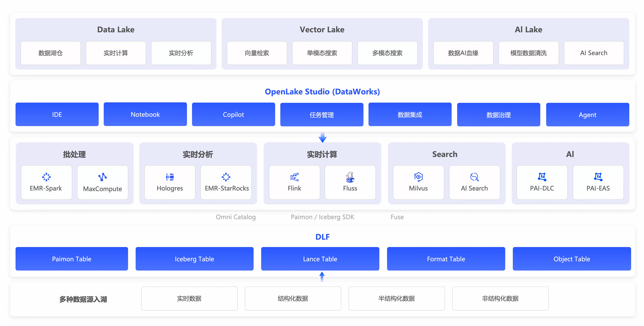The width and height of the screenshot is (644, 326).
Task: Click the EMR-Spark icon
Action: pos(46,177)
